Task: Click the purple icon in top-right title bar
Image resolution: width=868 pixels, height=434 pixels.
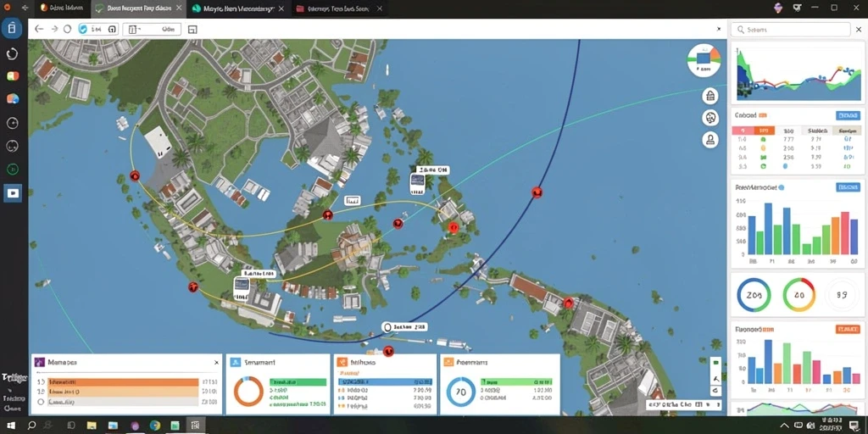Action: click(x=778, y=8)
